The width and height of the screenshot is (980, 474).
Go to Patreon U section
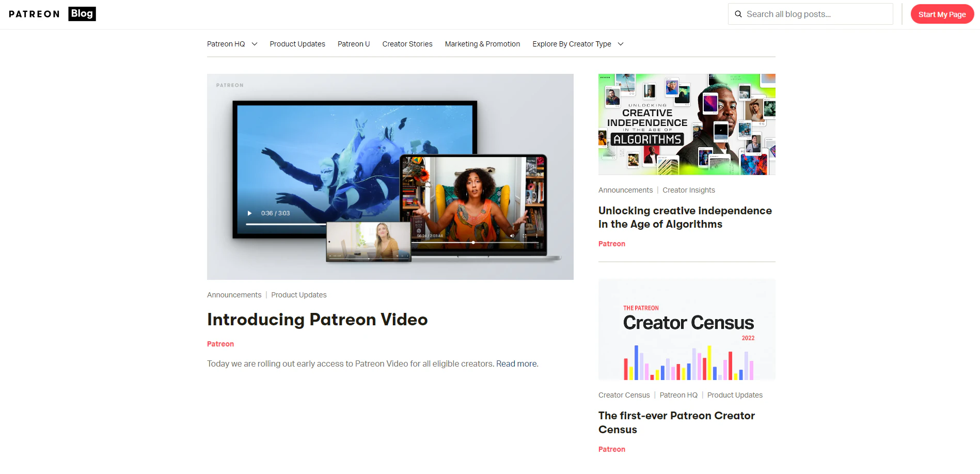pyautogui.click(x=354, y=44)
